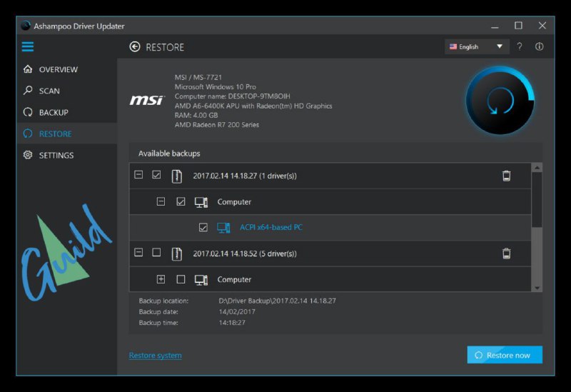
Task: Click the large circular restore dial
Action: pos(500,101)
